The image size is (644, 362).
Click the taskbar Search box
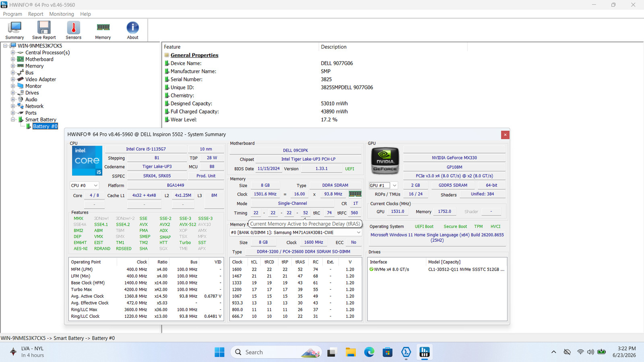(276, 352)
